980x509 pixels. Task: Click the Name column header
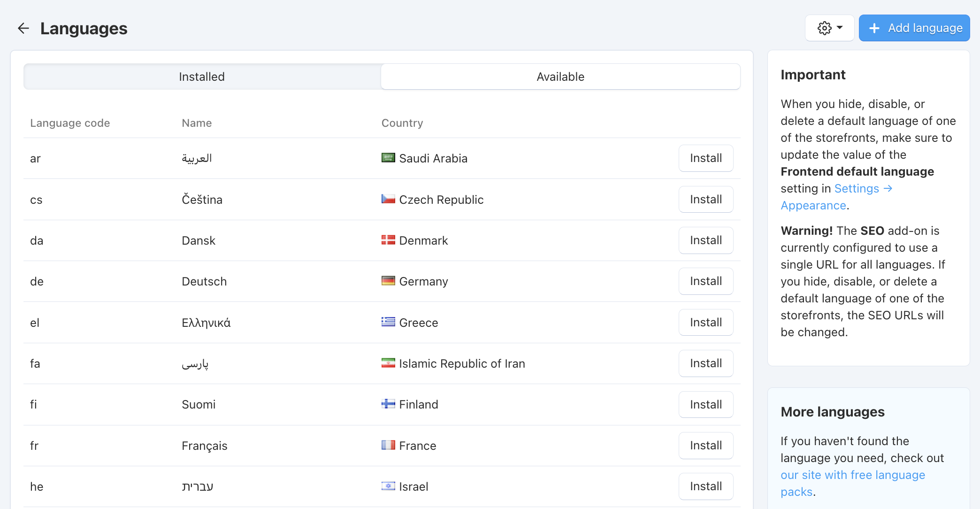(197, 123)
